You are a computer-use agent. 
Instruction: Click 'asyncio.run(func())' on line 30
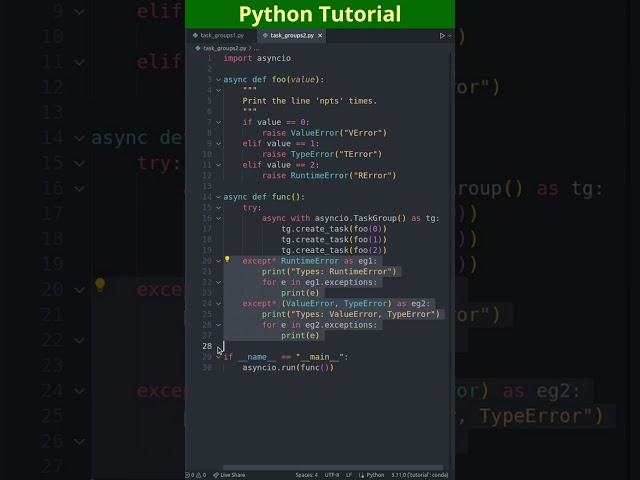pyautogui.click(x=288, y=367)
